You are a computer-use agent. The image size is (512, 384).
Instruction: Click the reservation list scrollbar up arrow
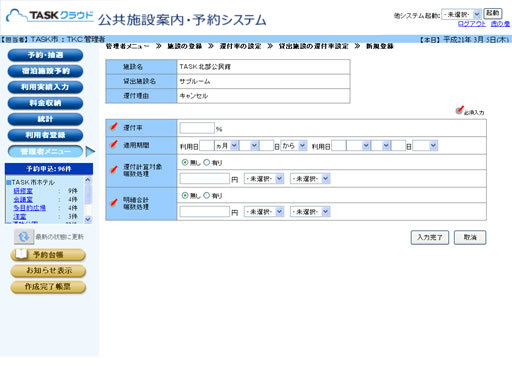88,180
